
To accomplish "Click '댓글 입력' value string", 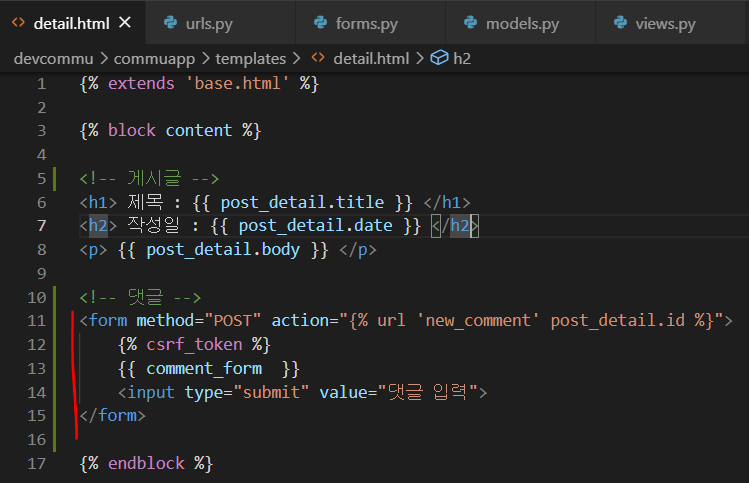I will pyautogui.click(x=427, y=392).
